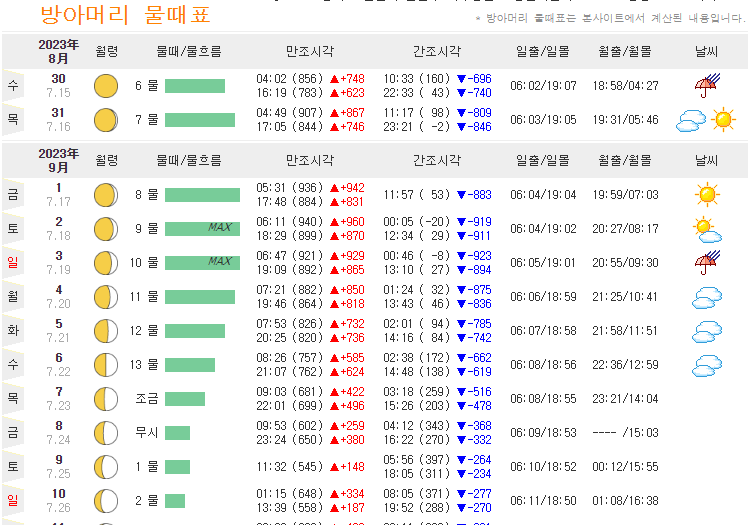Viewport: 749px width, 525px height.
Task: Click the cloudy weather icon for September 6
Action: click(707, 365)
